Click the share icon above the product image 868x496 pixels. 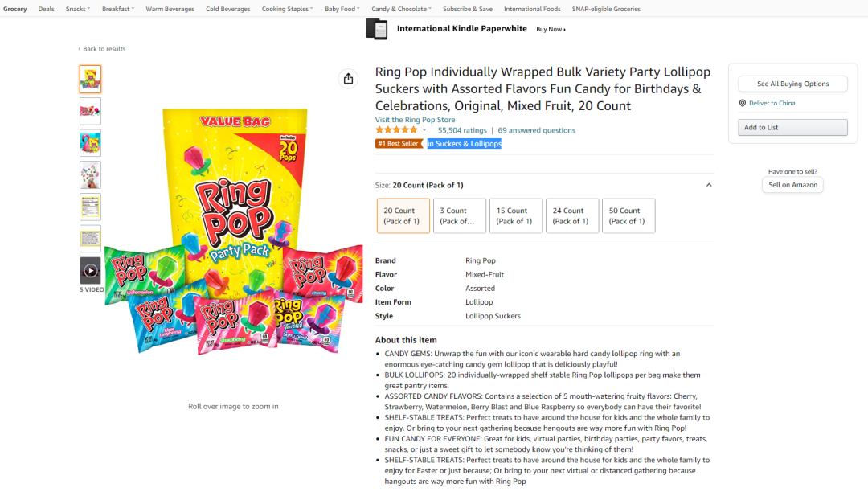pos(348,78)
